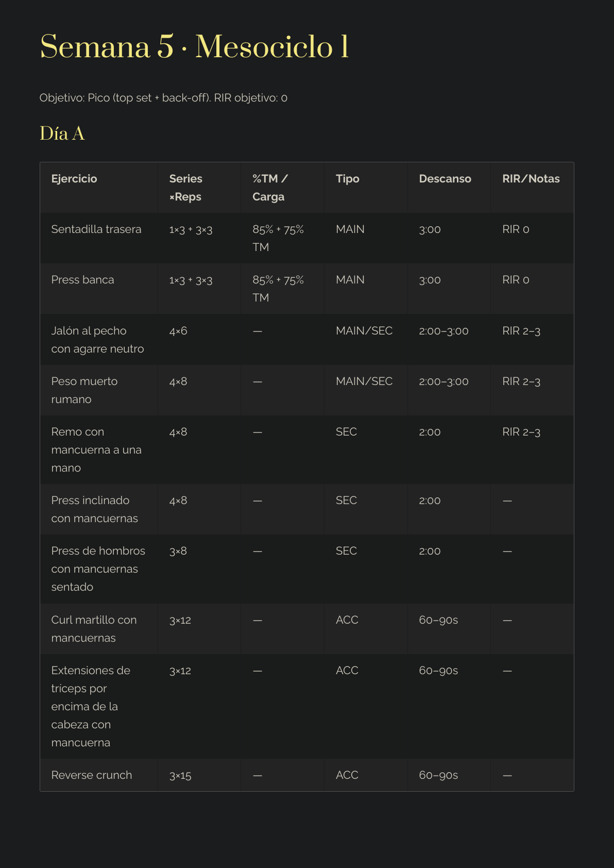Click the "Día A" section heading
This screenshot has height=868, width=614.
[x=62, y=133]
